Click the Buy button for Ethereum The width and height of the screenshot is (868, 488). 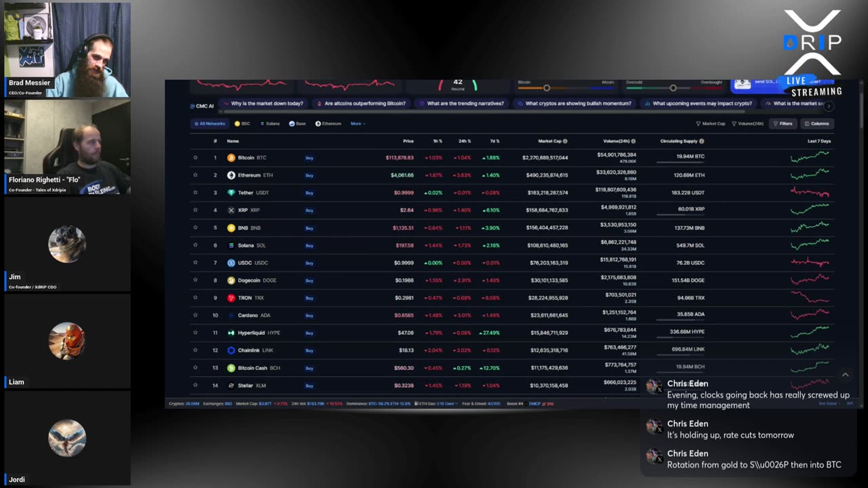(x=309, y=175)
